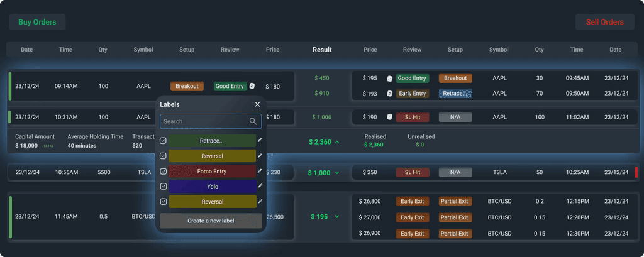This screenshot has height=257, width=644.
Task: Click N/A setup tag on 11:02AM row
Action: tap(455, 117)
